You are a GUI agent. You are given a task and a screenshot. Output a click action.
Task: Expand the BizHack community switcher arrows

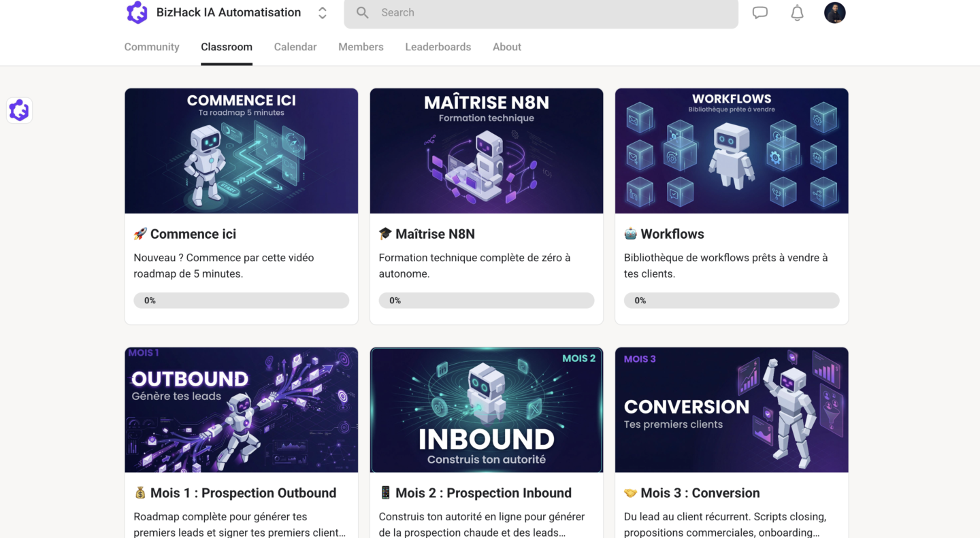point(323,13)
